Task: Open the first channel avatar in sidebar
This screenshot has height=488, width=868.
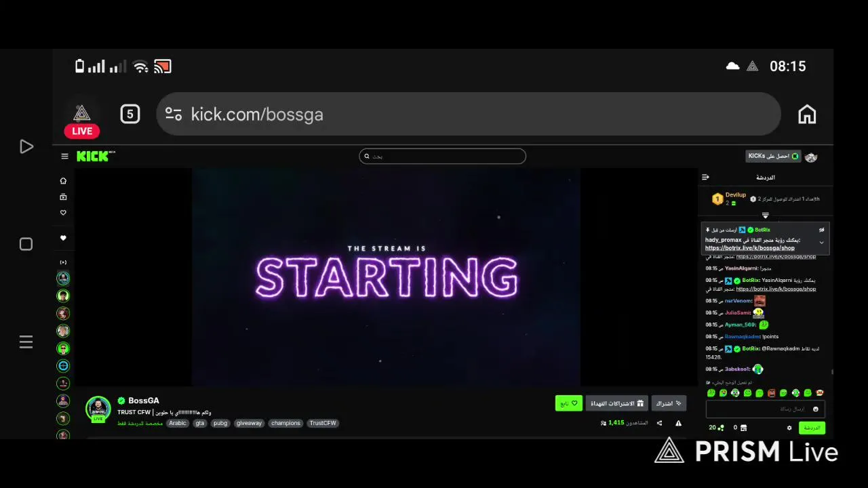Action: coord(63,278)
